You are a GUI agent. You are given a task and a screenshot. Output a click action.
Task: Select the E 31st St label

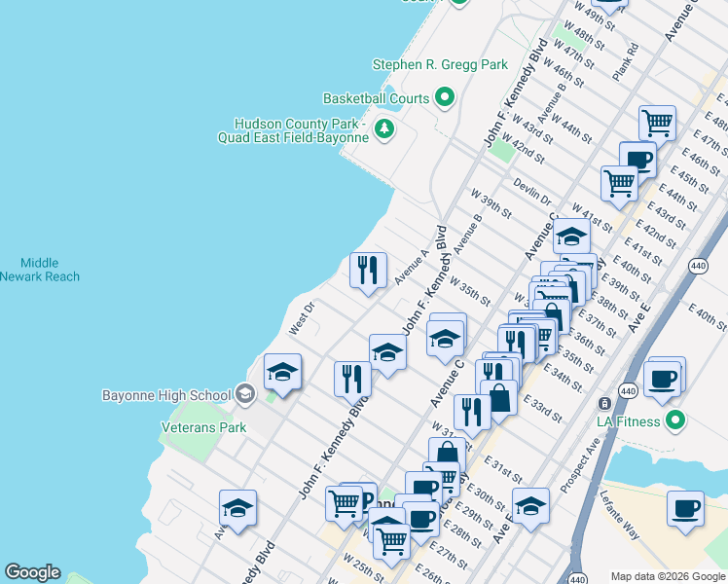[x=503, y=469]
